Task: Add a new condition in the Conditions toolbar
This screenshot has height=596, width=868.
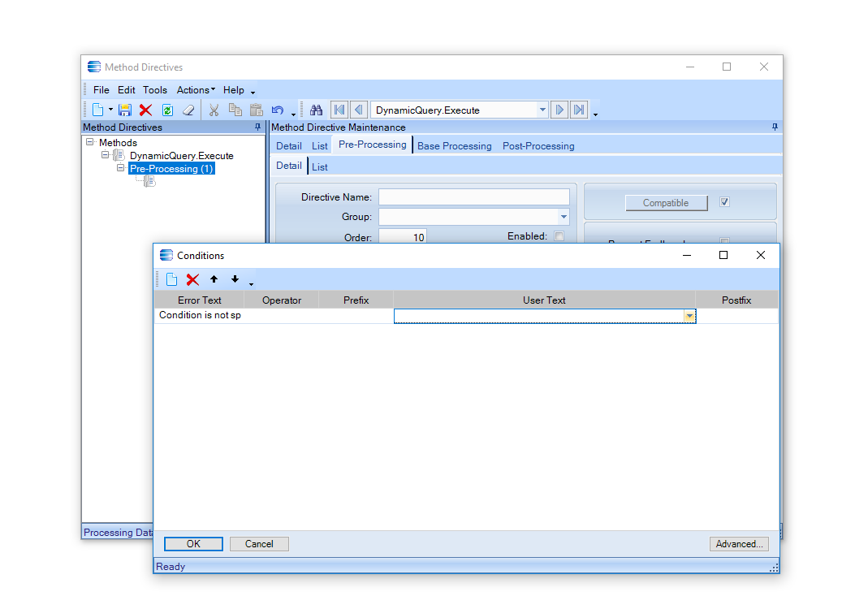Action: [x=171, y=279]
